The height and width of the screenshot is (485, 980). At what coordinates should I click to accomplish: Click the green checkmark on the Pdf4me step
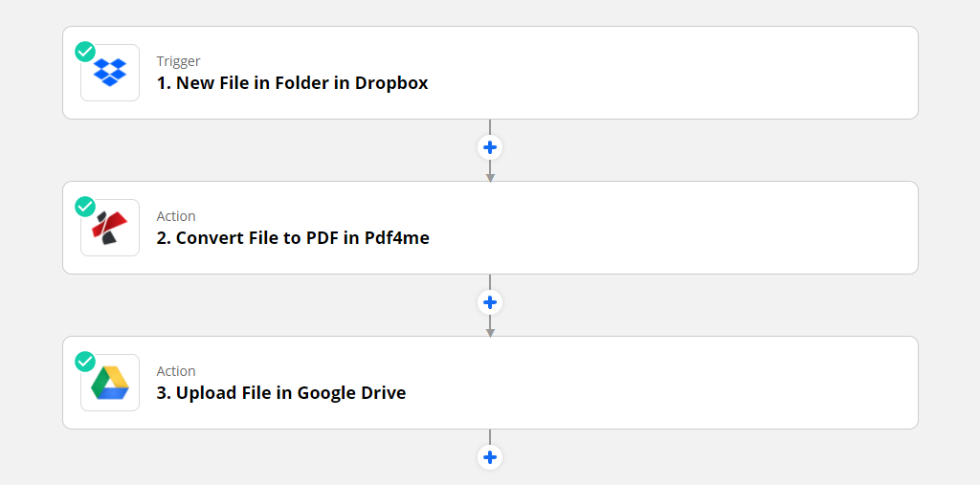coord(85,206)
